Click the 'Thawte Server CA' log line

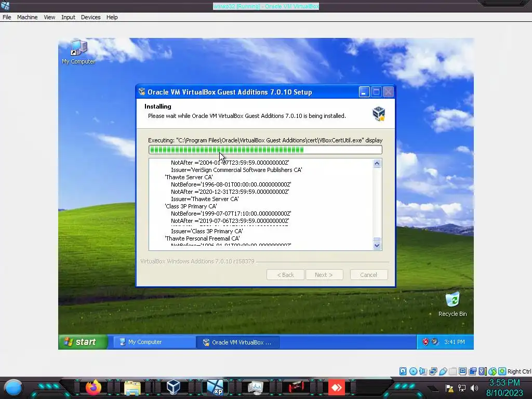pos(189,177)
